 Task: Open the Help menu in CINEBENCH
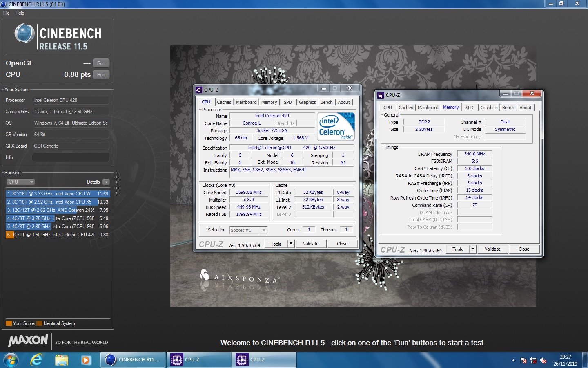coord(20,13)
